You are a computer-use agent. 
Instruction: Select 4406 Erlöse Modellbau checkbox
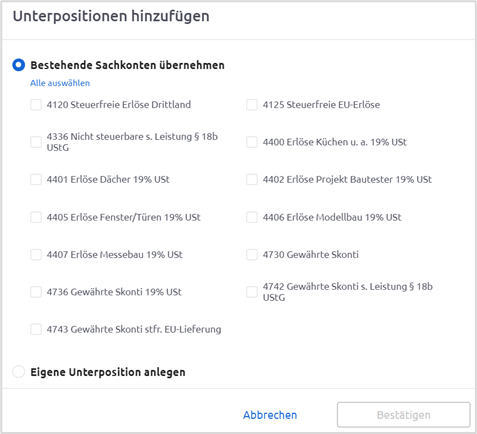pyautogui.click(x=252, y=217)
